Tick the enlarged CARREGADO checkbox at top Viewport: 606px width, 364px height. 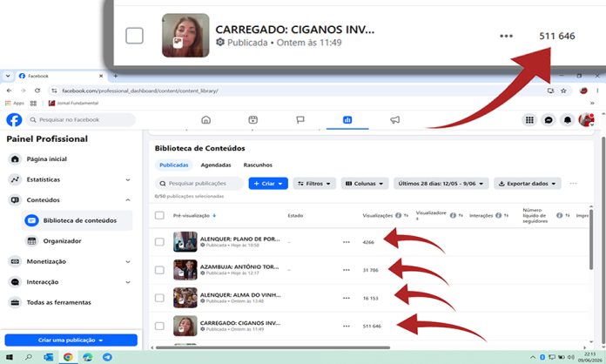click(x=134, y=36)
